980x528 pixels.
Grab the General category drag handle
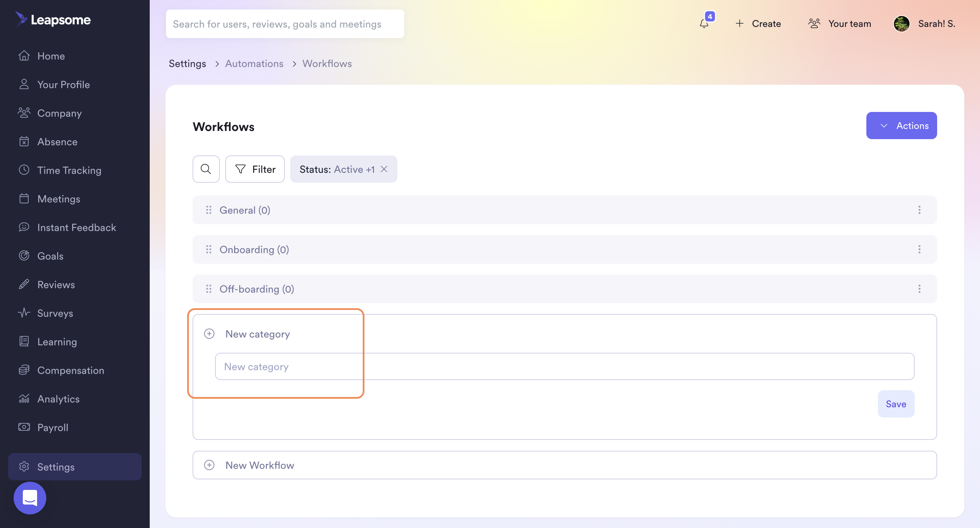click(x=209, y=210)
